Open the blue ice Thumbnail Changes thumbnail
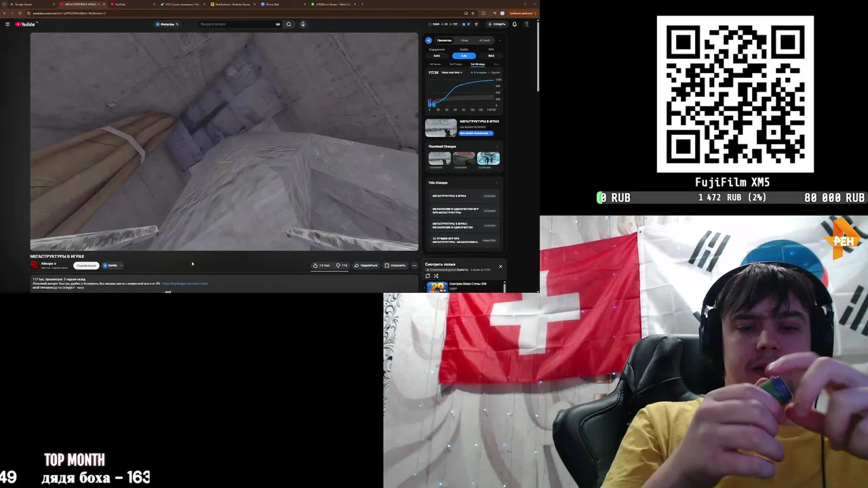868x488 pixels. coord(488,159)
